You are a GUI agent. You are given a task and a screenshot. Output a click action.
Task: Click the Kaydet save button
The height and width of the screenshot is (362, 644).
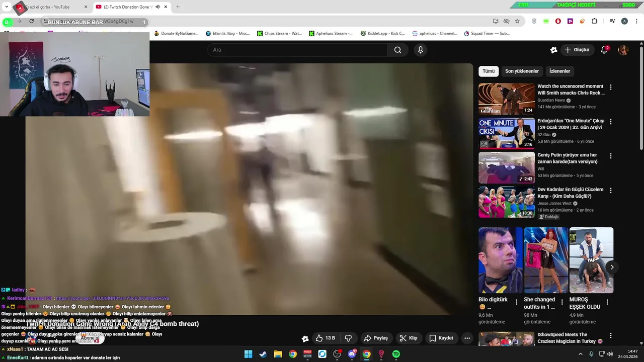click(441, 338)
